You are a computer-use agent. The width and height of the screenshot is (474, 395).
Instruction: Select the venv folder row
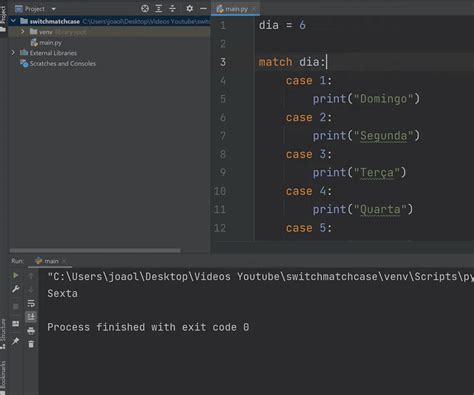point(109,32)
